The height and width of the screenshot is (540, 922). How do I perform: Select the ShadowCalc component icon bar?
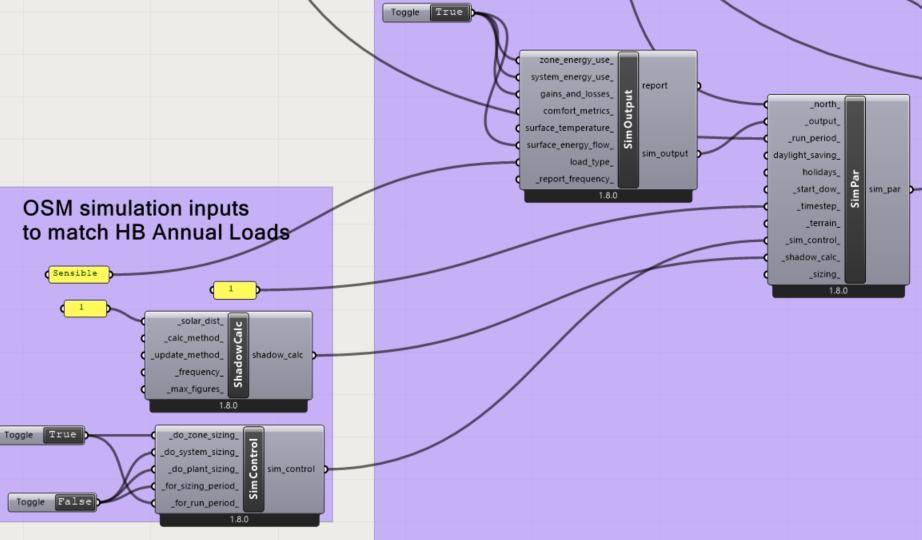click(x=238, y=355)
